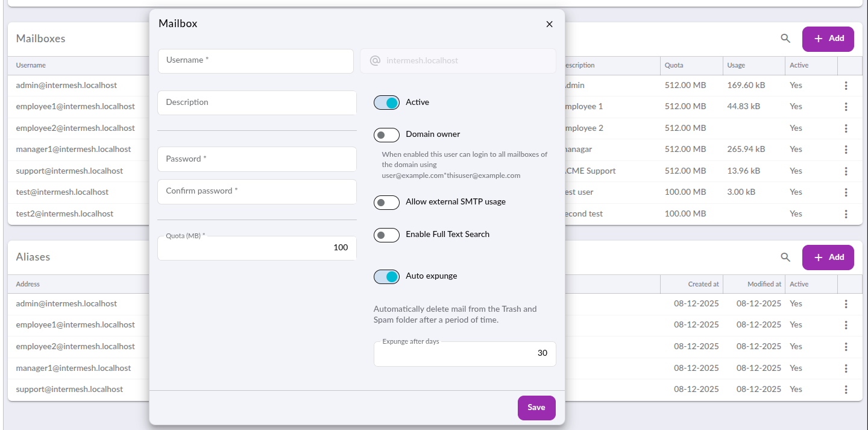868x430 pixels.
Task: Turn on Enable Full Text Search
Action: click(x=386, y=235)
